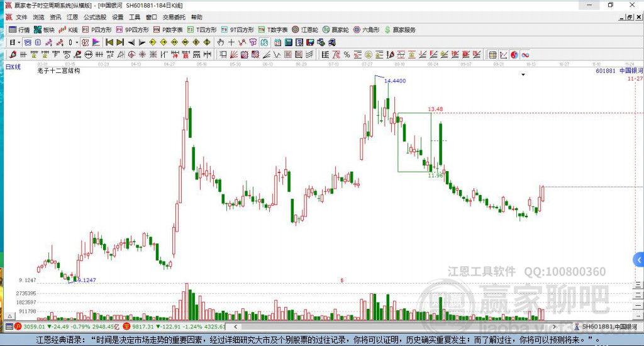Click the calendar icon showing 21
644x346 pixels.
277,42
